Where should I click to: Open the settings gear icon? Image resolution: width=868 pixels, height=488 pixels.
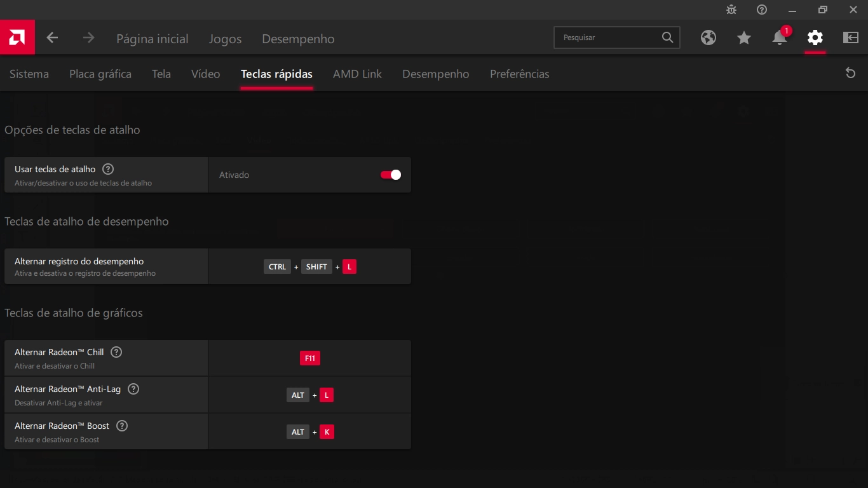tap(815, 37)
